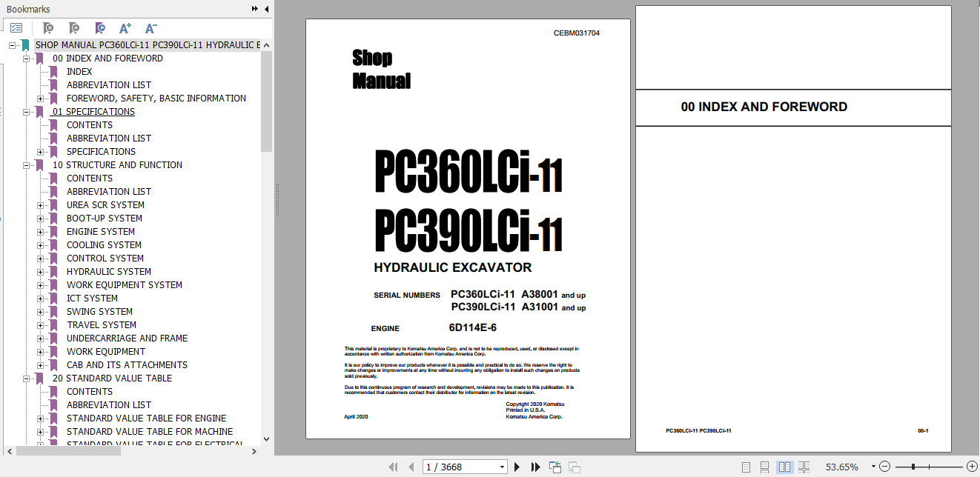Expand the BOOT-UP SYSTEM bookmark
Screen dimensions: 980x477
pyautogui.click(x=41, y=219)
